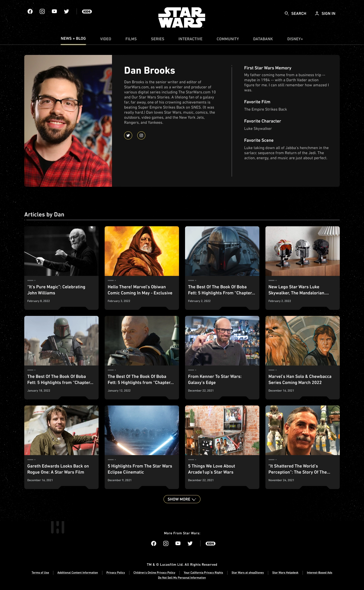The width and height of the screenshot is (364, 590).
Task: Open Twitter icon in top header
Action: point(66,11)
